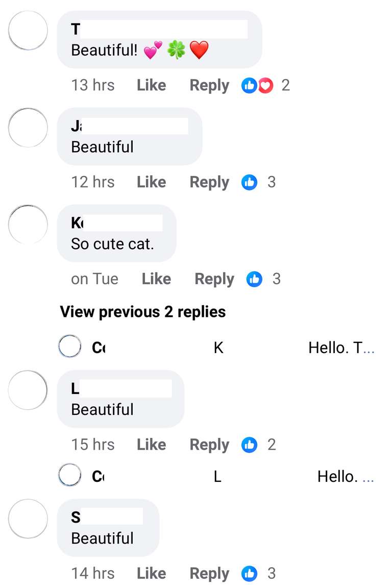The height and width of the screenshot is (585, 392).
Task: Like the first 'Beautiful!' comment
Action: 151,85
